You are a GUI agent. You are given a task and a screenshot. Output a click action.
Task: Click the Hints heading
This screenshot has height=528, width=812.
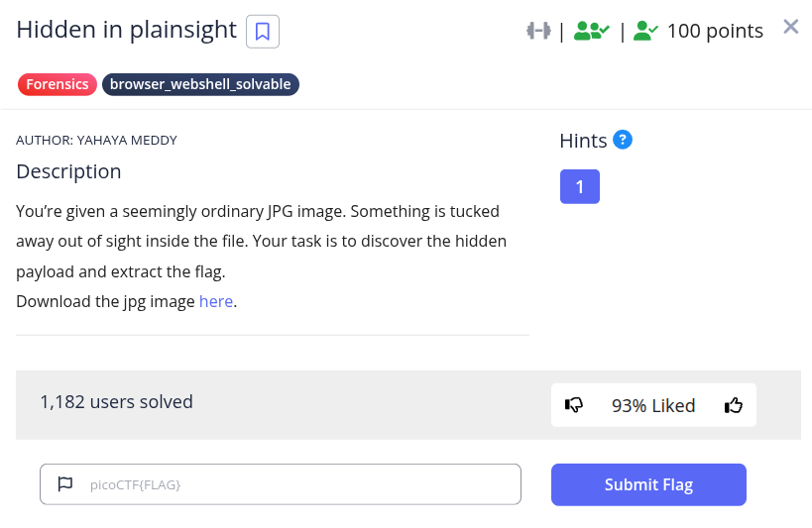click(583, 141)
